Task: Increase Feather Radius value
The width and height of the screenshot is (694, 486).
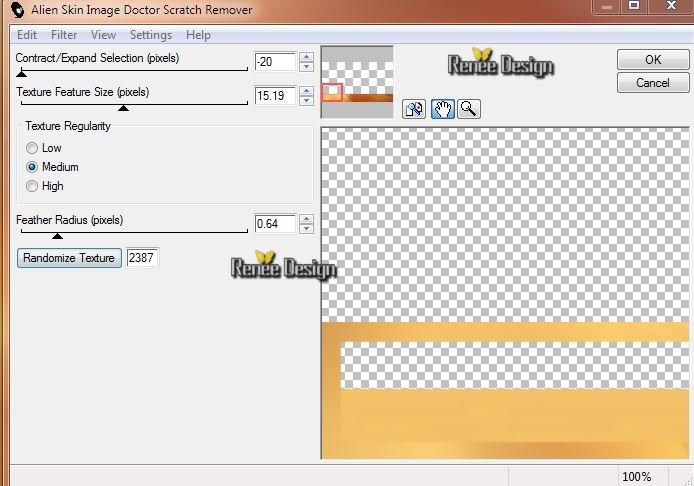Action: point(306,219)
